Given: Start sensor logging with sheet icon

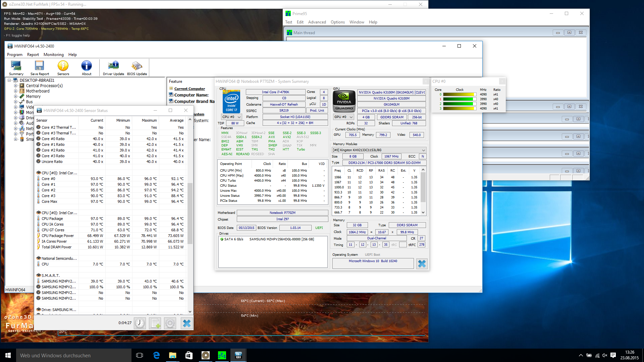Looking at the screenshot, I should [155, 323].
